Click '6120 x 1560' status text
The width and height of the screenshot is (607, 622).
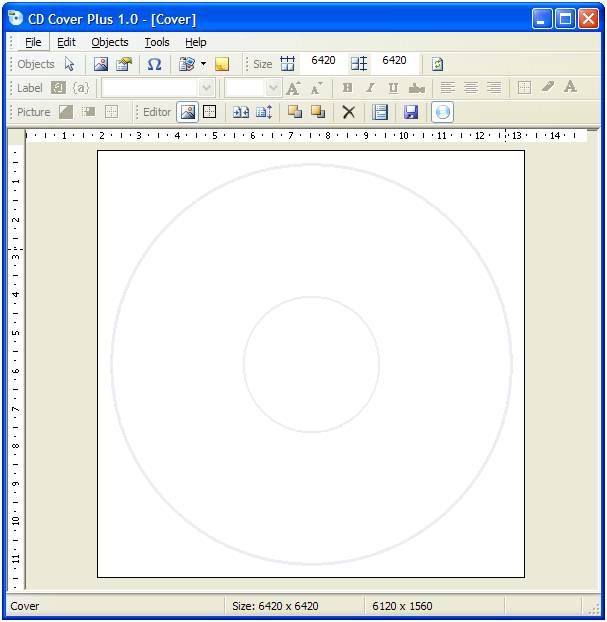coord(402,606)
